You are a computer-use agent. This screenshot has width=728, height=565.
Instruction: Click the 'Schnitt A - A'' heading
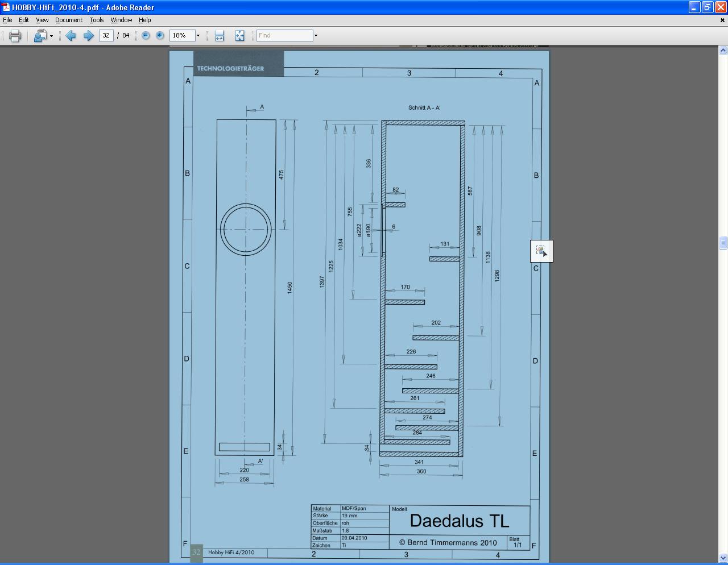pyautogui.click(x=424, y=107)
